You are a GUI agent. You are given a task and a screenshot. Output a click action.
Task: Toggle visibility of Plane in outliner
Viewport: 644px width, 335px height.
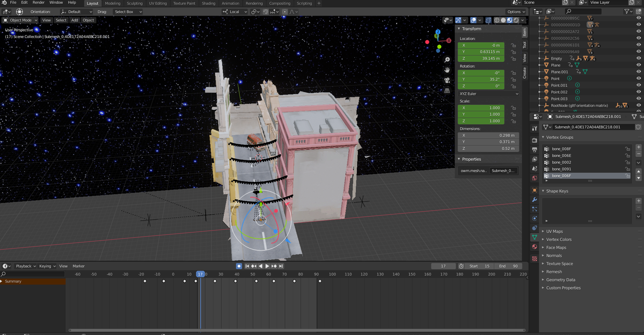(638, 65)
